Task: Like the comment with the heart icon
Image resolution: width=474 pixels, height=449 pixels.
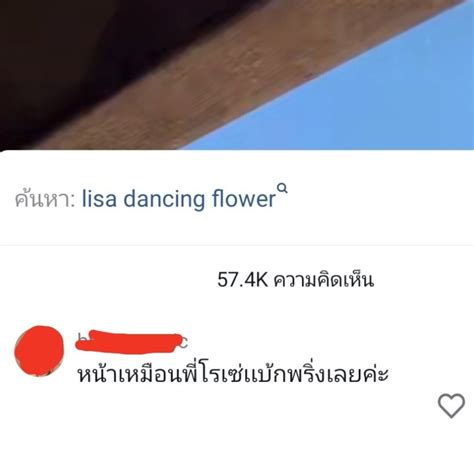Action: (x=451, y=405)
